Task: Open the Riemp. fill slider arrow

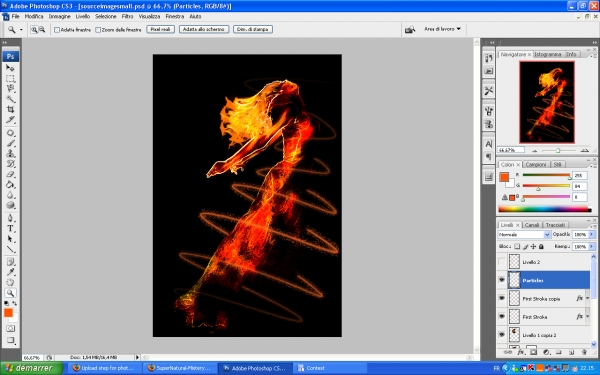Action: click(x=592, y=247)
